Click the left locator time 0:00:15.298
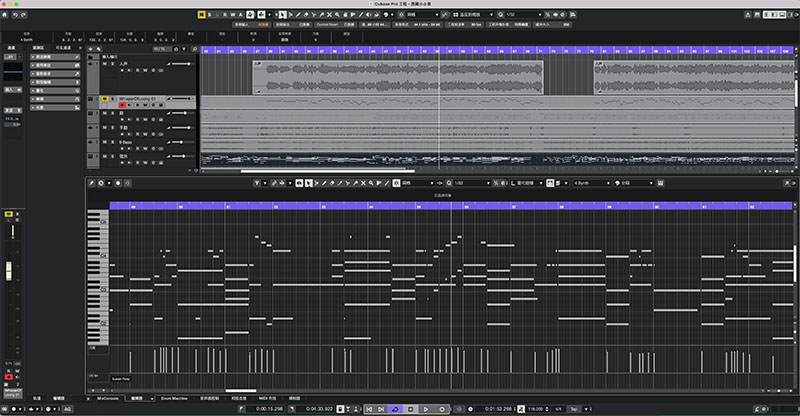Image resolution: width=800 pixels, height=416 pixels. [x=269, y=409]
